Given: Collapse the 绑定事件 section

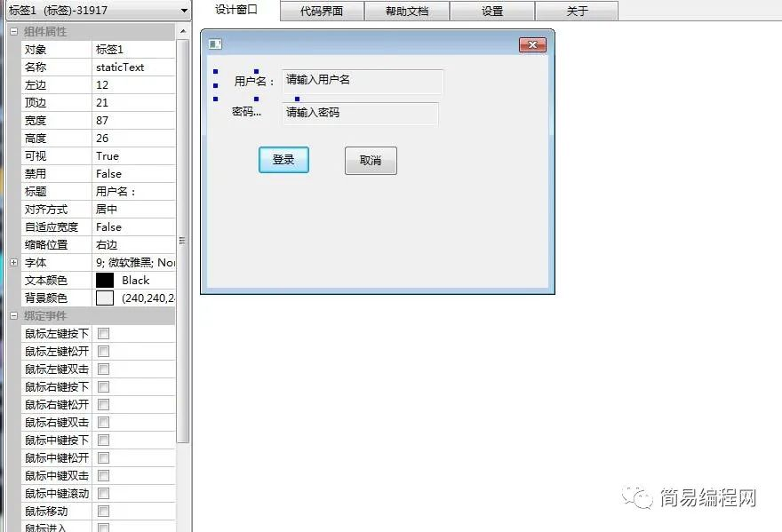Looking at the screenshot, I should point(13,315).
